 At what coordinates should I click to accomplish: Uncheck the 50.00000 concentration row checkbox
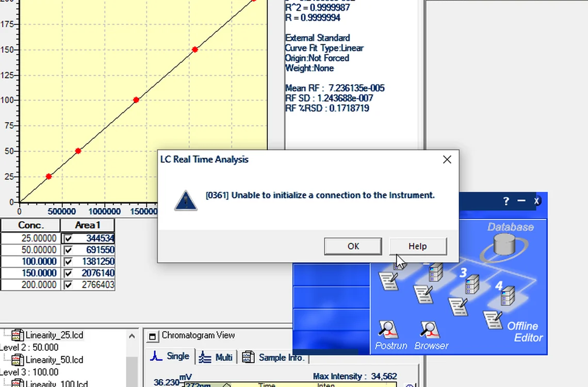click(68, 250)
